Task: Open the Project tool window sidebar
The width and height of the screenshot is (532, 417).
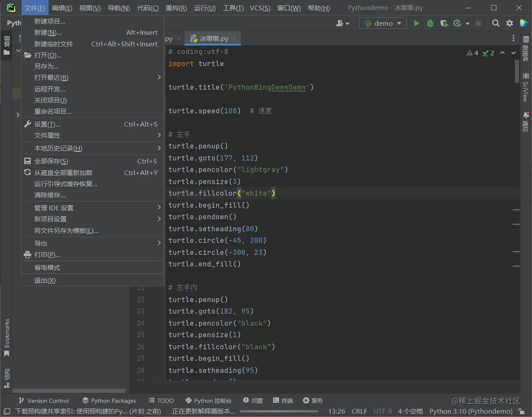Action: pyautogui.click(x=6, y=45)
